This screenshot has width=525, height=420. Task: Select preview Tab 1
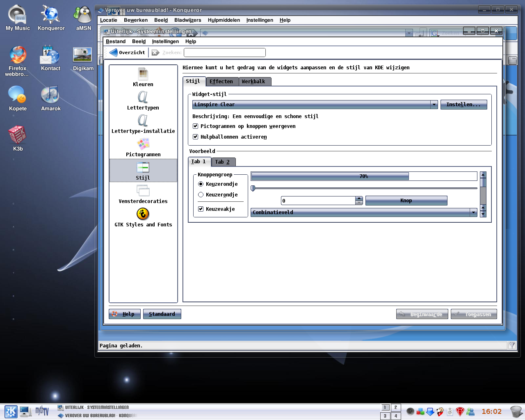[x=199, y=162]
